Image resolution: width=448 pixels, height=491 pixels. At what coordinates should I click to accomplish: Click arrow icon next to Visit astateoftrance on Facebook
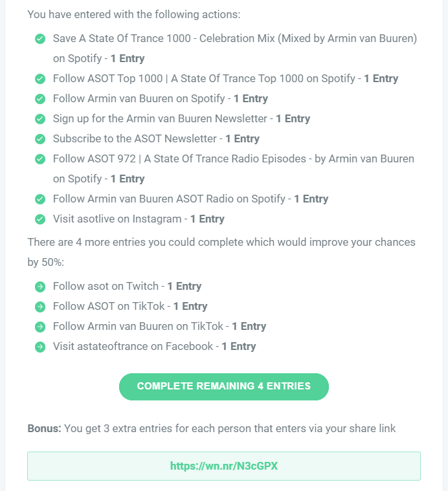[x=40, y=347]
